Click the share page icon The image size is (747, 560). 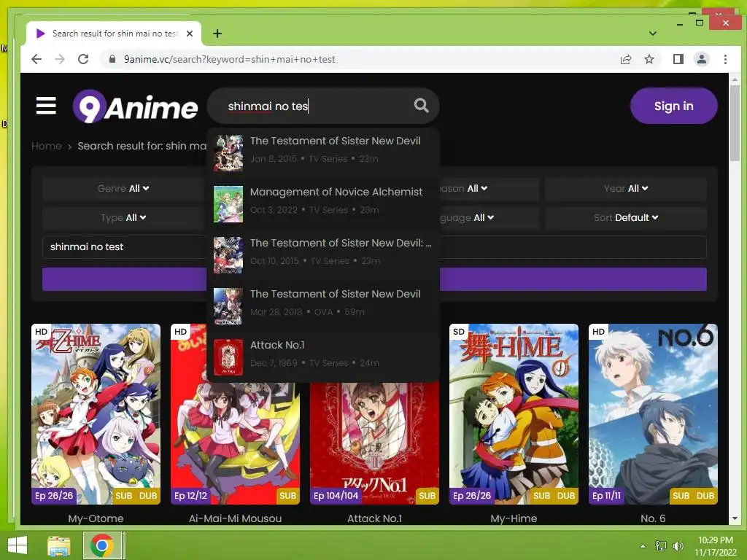[626, 59]
